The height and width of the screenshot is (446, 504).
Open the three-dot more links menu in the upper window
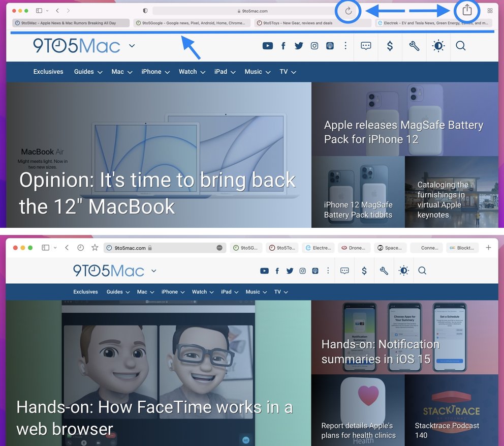(x=345, y=46)
